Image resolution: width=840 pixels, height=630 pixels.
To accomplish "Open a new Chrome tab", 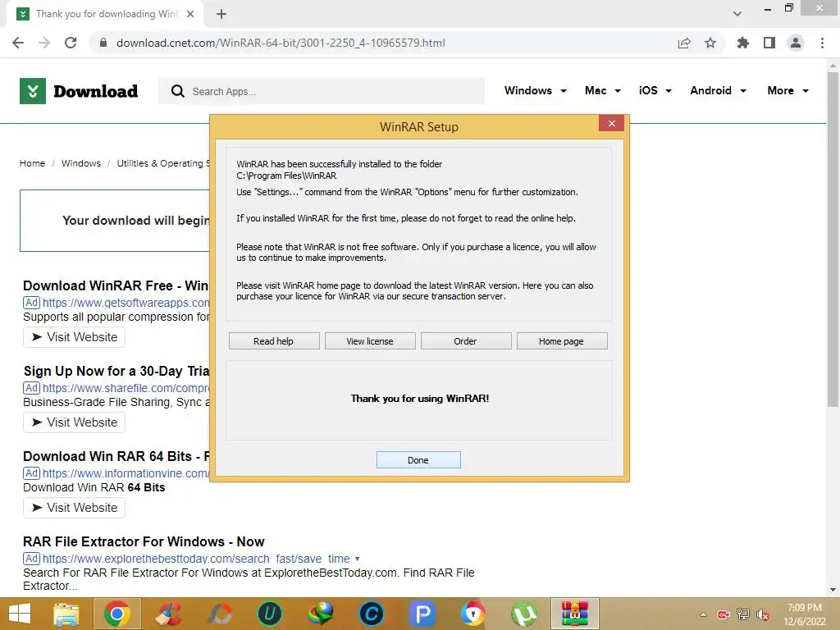I will pyautogui.click(x=221, y=14).
